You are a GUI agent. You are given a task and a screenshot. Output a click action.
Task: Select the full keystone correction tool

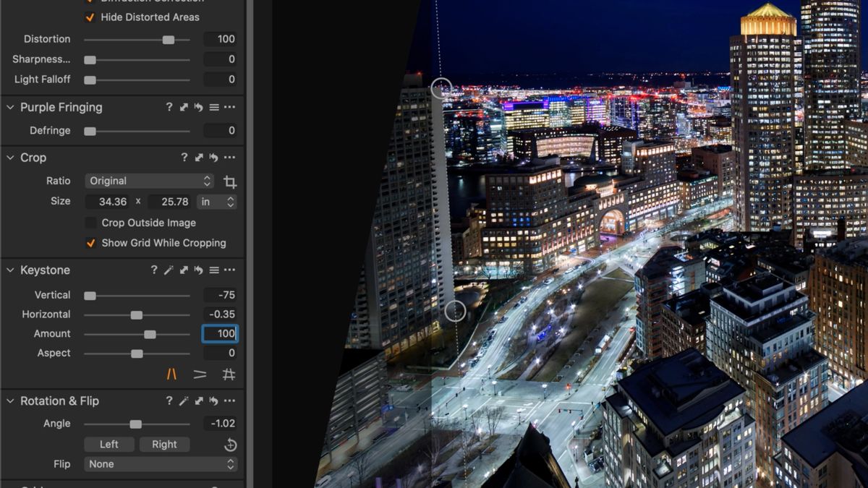pyautogui.click(x=230, y=374)
